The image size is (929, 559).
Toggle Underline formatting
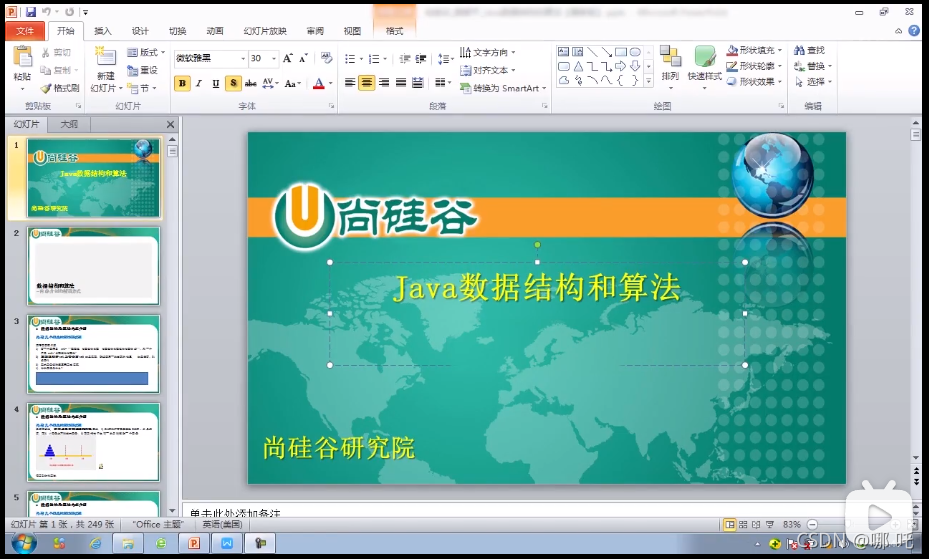click(x=216, y=83)
